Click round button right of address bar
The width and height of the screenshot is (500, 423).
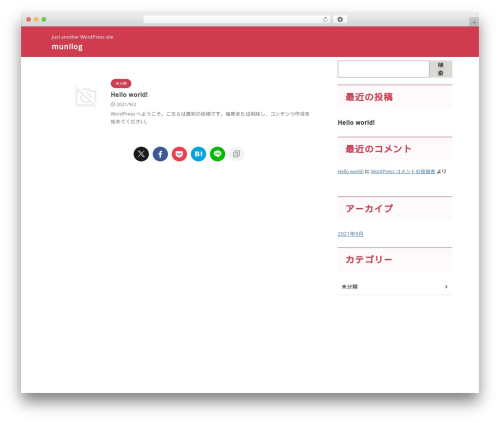coord(340,19)
